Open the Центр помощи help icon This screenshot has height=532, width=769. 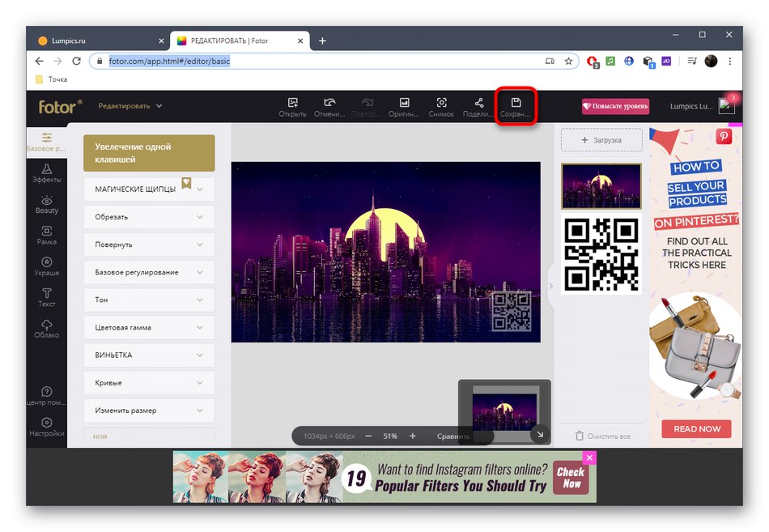click(47, 396)
